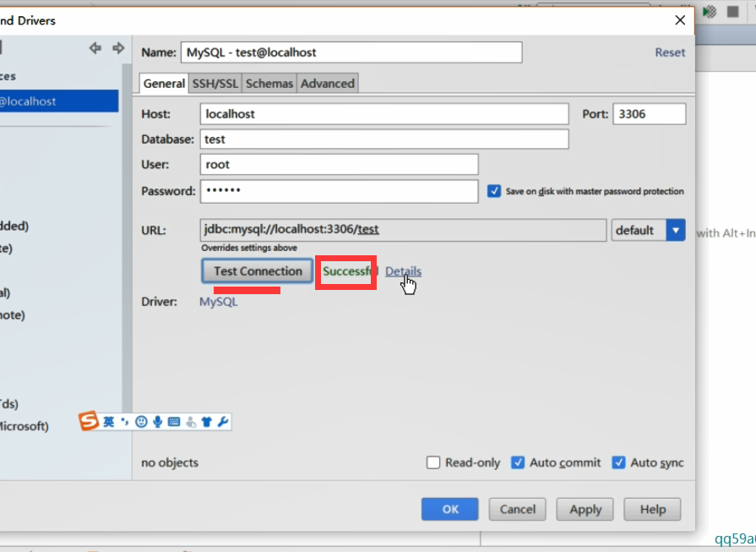Select the @localhost data source in sidebar

(59, 101)
